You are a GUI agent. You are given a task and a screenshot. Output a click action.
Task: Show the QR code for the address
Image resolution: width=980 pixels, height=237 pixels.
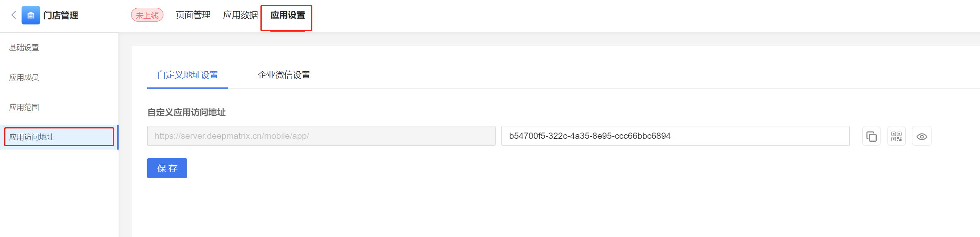click(896, 136)
